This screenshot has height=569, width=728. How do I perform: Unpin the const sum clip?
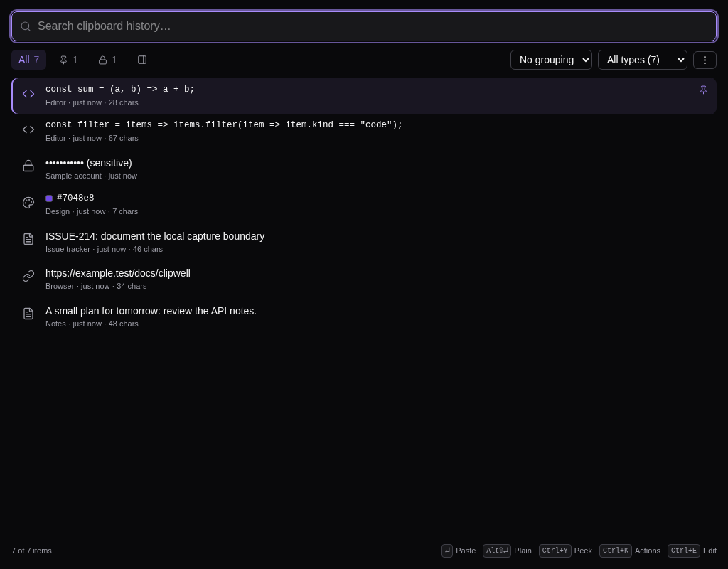[703, 90]
